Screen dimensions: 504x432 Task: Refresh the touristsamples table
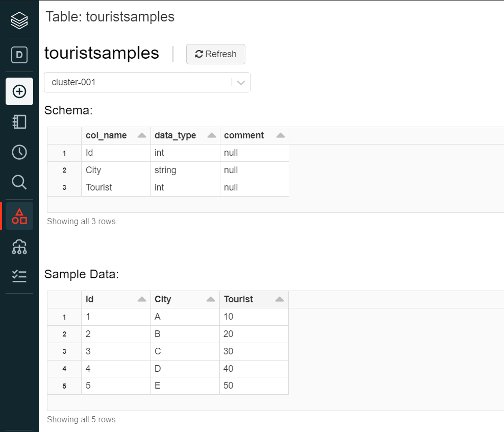[216, 54]
